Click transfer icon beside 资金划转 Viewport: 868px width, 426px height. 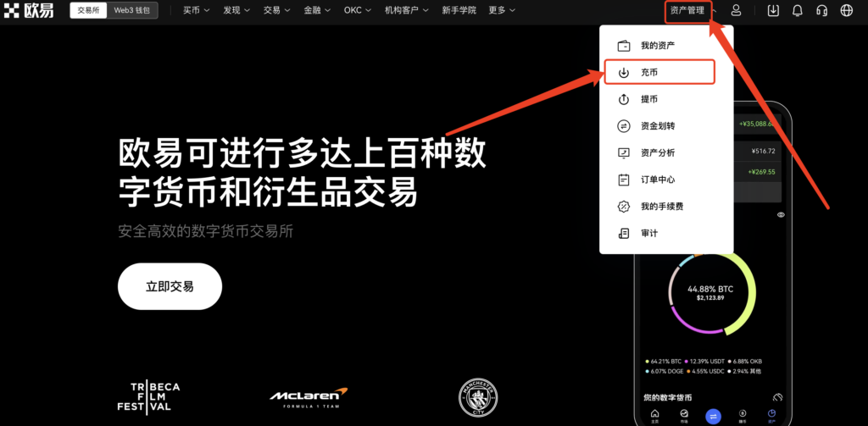click(x=624, y=126)
